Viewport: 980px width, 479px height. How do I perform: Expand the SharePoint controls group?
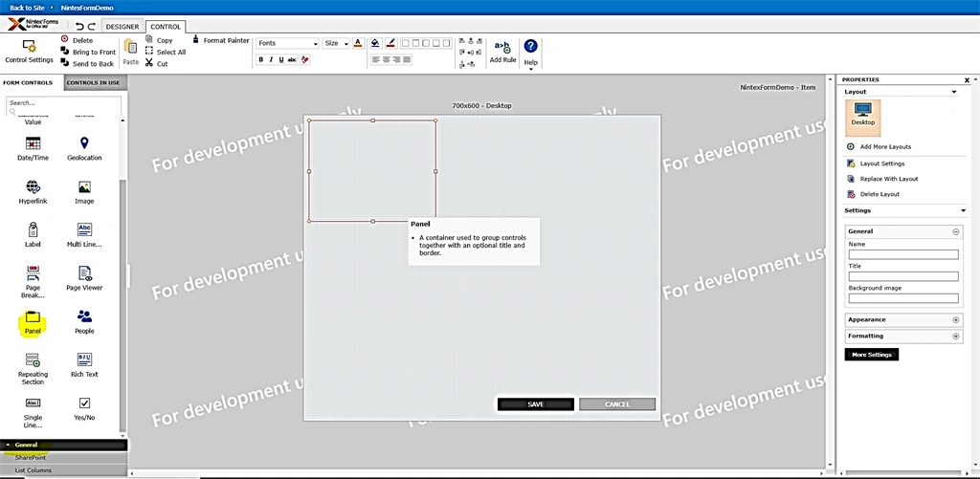(63, 457)
